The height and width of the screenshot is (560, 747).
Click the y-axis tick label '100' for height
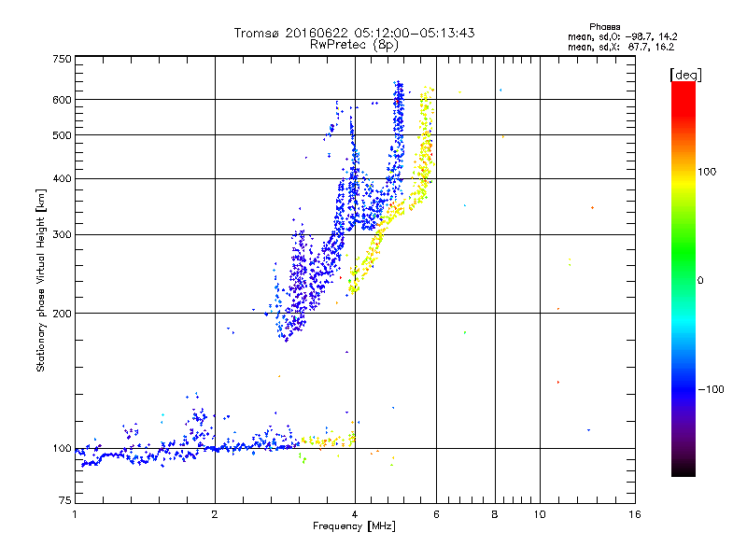click(x=62, y=449)
